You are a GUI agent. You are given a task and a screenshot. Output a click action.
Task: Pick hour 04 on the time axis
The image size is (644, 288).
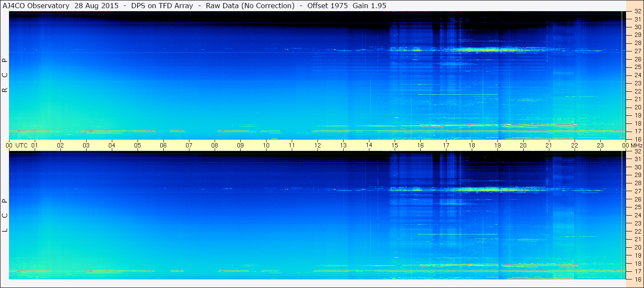(x=112, y=145)
